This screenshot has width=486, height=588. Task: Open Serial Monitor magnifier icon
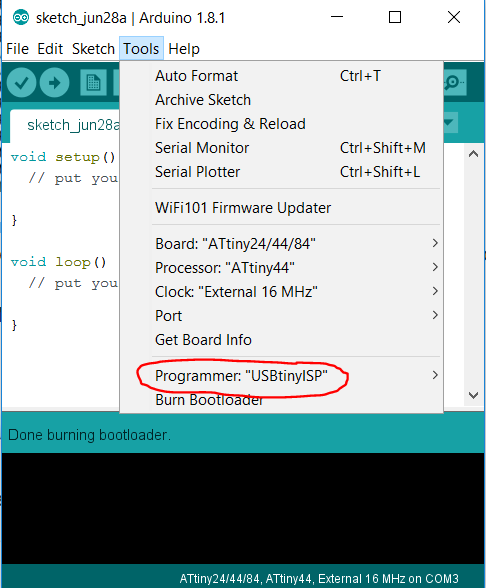454,82
